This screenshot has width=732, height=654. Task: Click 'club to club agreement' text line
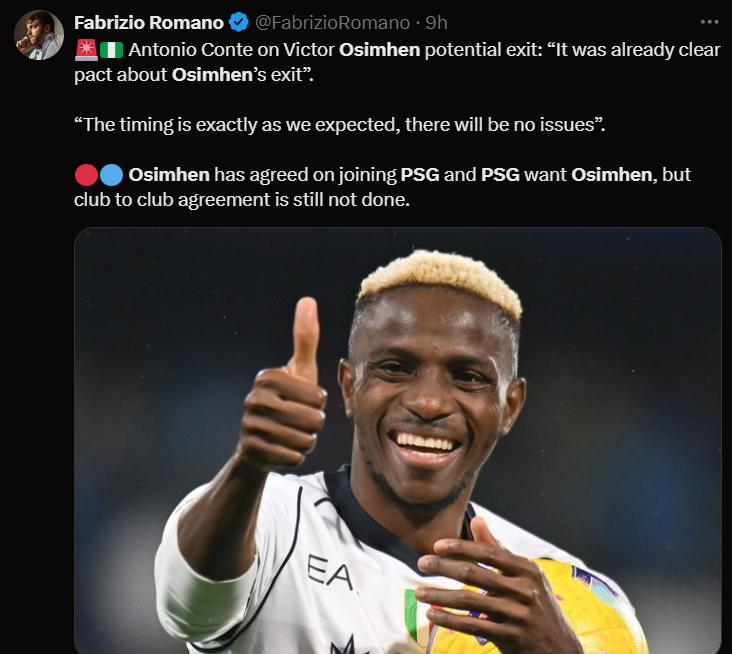(242, 200)
